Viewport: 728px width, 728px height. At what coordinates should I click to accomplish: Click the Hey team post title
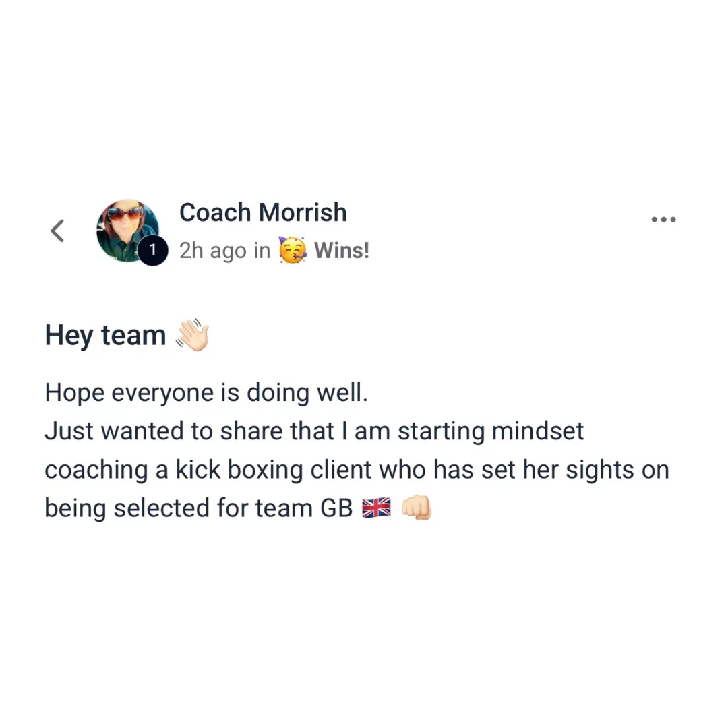coord(105,335)
